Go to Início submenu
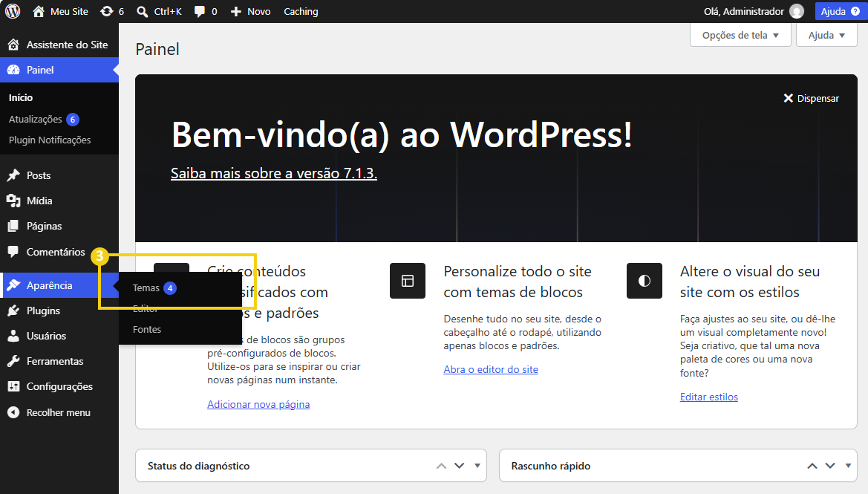This screenshot has height=494, width=868. point(21,97)
